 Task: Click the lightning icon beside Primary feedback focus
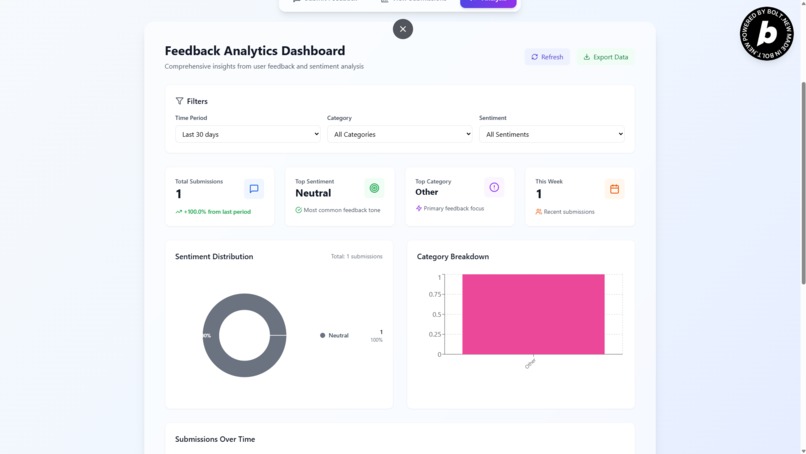[x=418, y=208]
